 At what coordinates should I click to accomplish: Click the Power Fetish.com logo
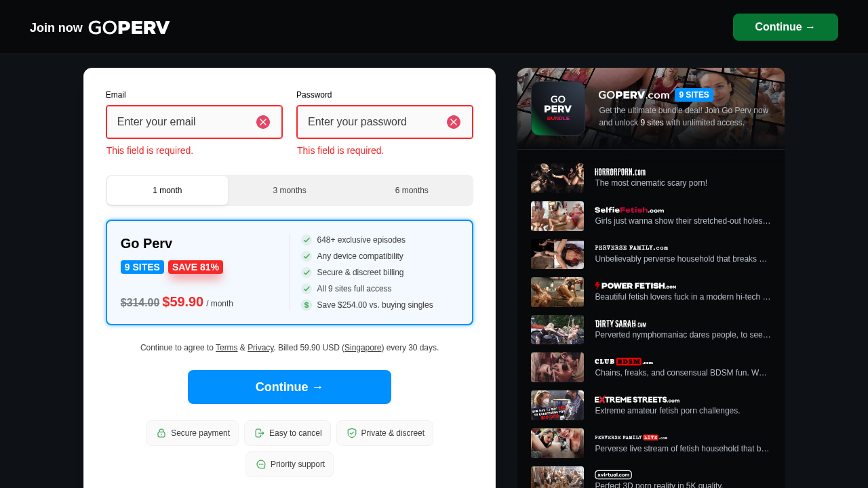tap(635, 286)
